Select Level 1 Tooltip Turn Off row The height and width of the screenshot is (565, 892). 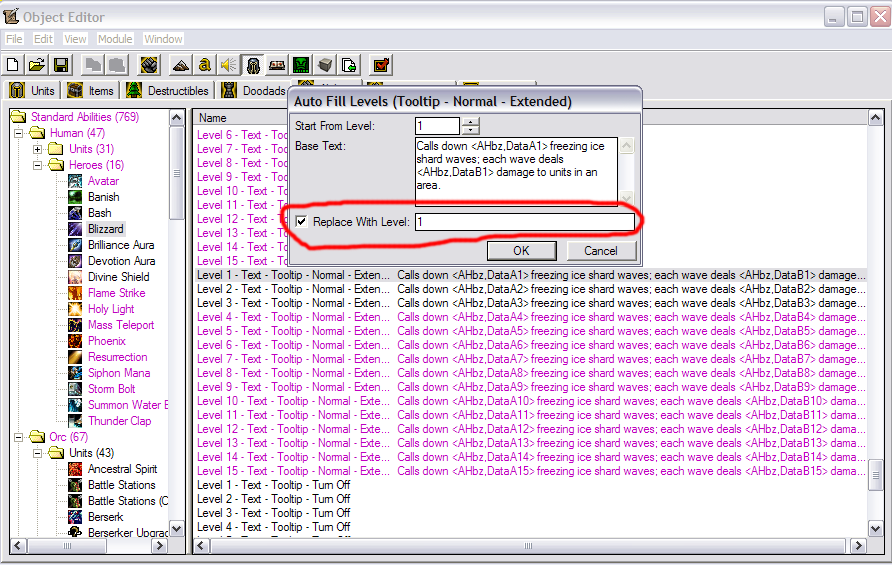click(274, 485)
